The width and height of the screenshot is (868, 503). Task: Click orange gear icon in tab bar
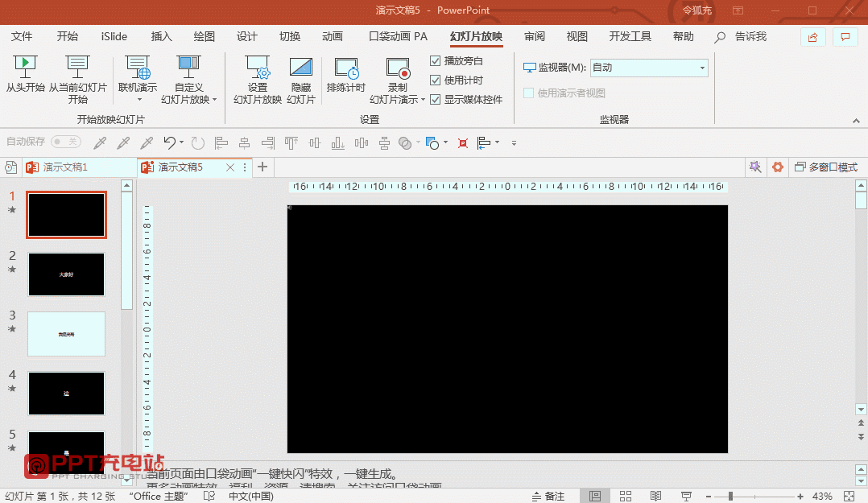[778, 167]
